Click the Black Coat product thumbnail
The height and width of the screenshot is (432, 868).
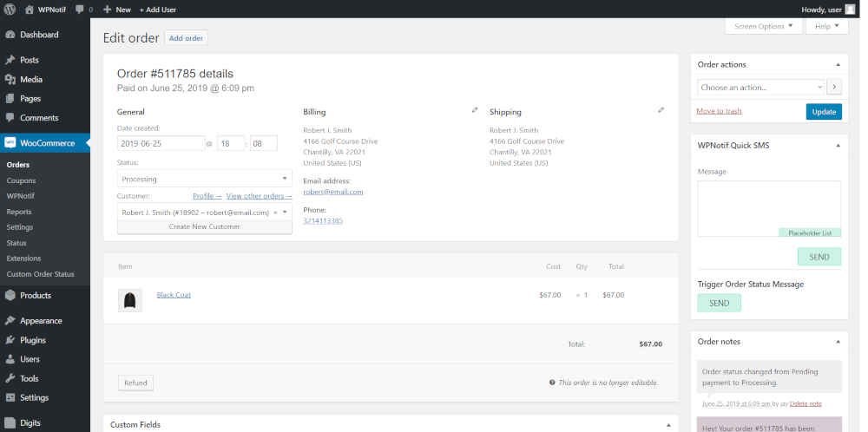point(129,299)
